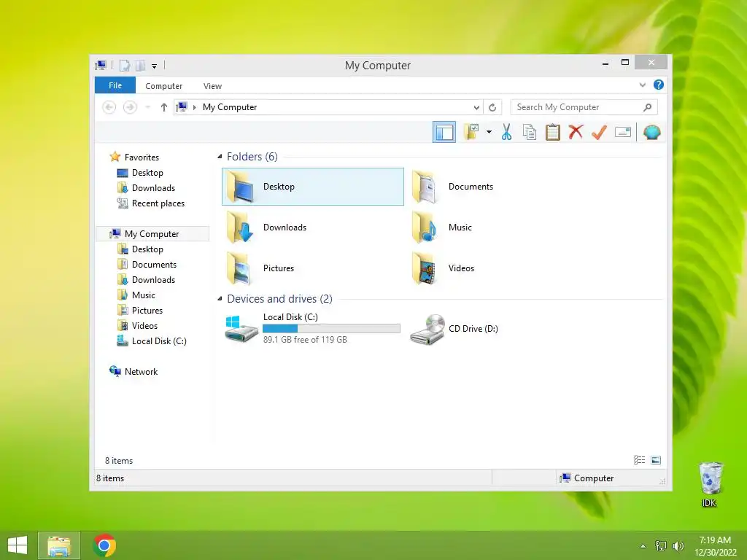Collapse the Folders (6) group
The image size is (747, 560).
220,156
